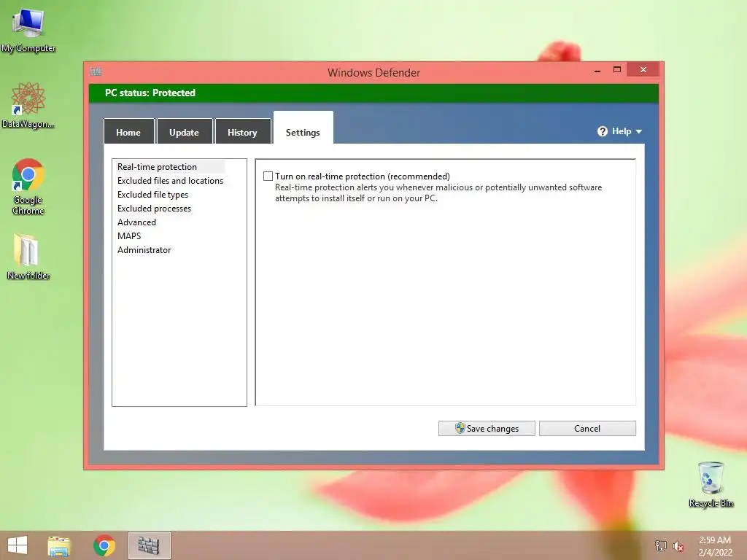Image resolution: width=747 pixels, height=560 pixels.
Task: Open File Explorer from the taskbar
Action: pyautogui.click(x=59, y=545)
